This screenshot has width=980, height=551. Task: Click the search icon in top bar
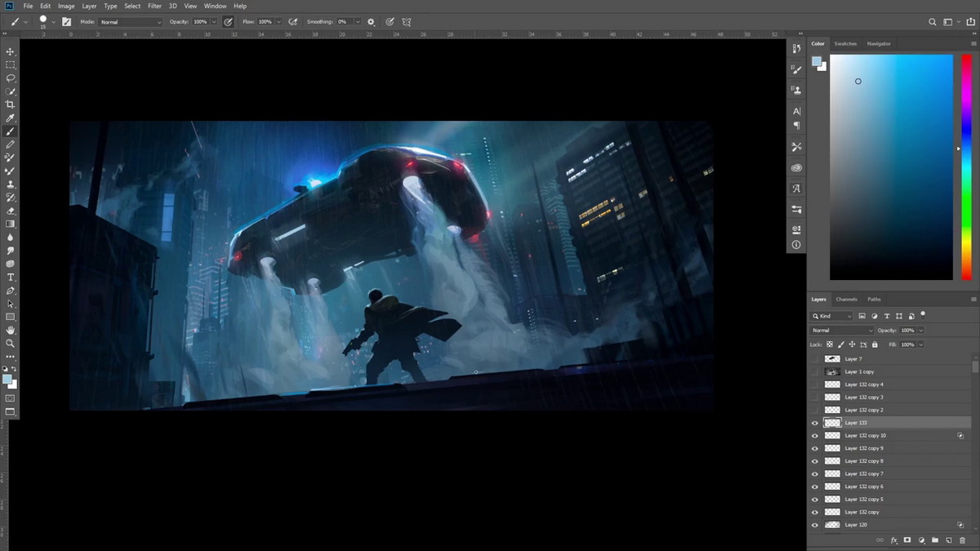click(933, 22)
